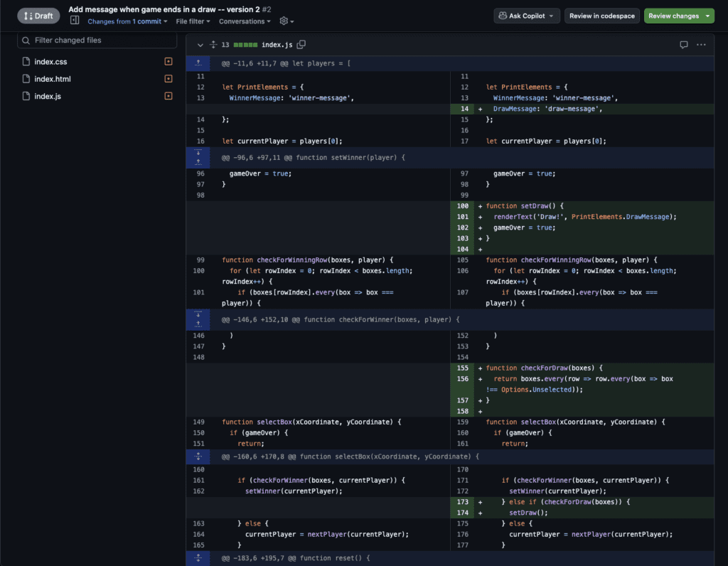Click the comment icon on index.js header
The image size is (728, 566).
click(x=683, y=45)
